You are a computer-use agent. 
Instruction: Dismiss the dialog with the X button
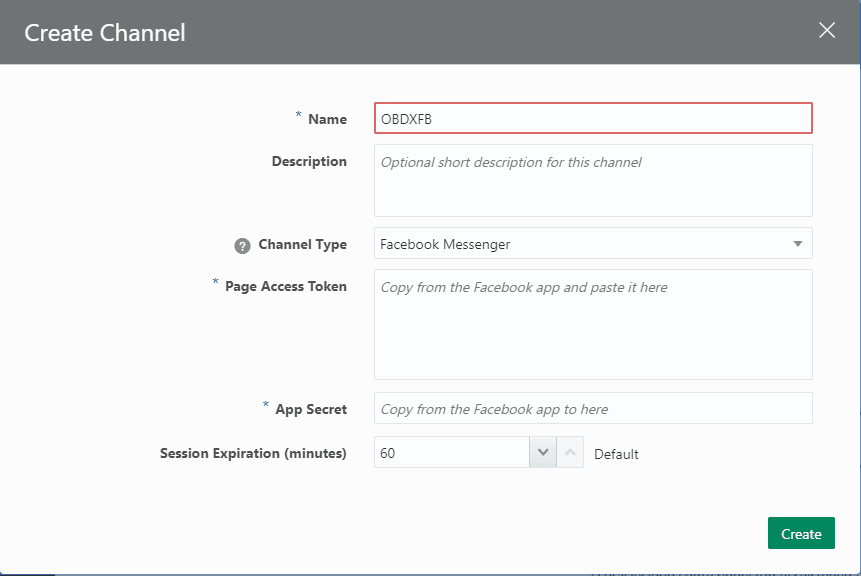click(x=827, y=31)
